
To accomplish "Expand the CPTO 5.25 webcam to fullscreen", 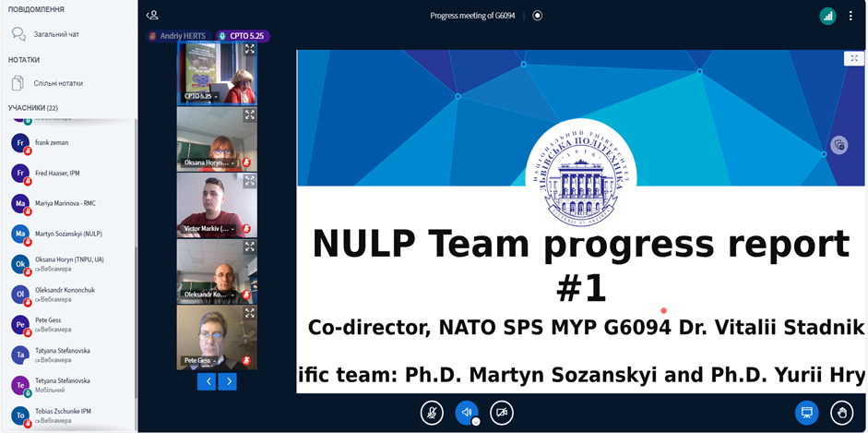I will pyautogui.click(x=250, y=49).
